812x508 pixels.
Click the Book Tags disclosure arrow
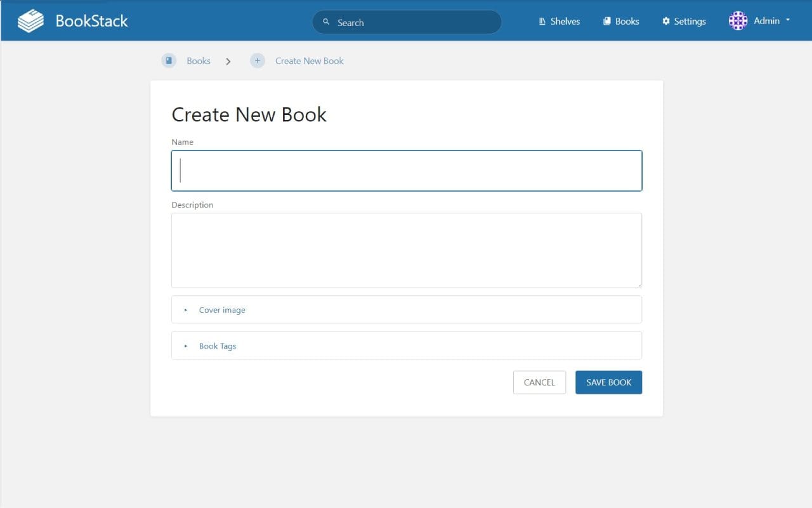[x=185, y=346]
